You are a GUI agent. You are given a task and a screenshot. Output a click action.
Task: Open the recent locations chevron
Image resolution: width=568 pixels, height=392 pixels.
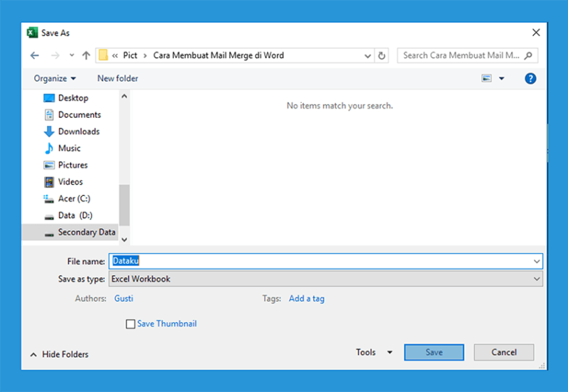point(72,55)
